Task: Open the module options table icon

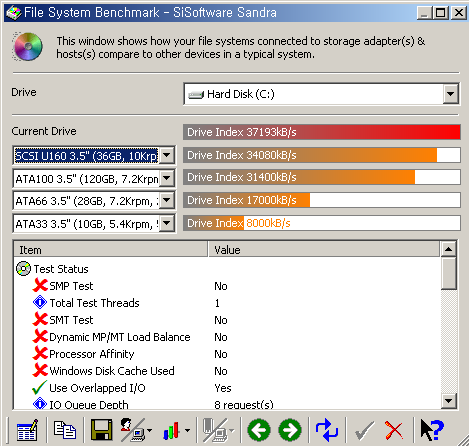Action: click(27, 430)
